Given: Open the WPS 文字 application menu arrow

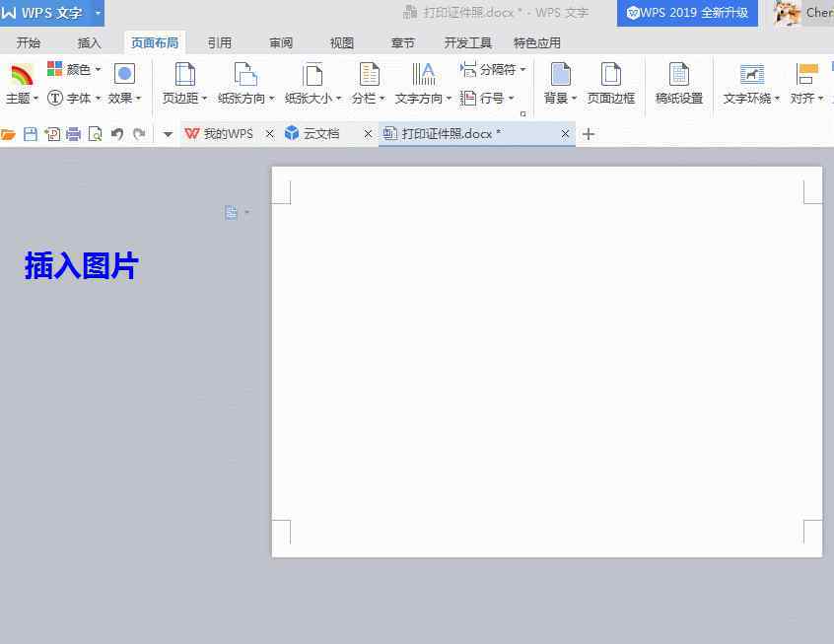Looking at the screenshot, I should pyautogui.click(x=98, y=12).
